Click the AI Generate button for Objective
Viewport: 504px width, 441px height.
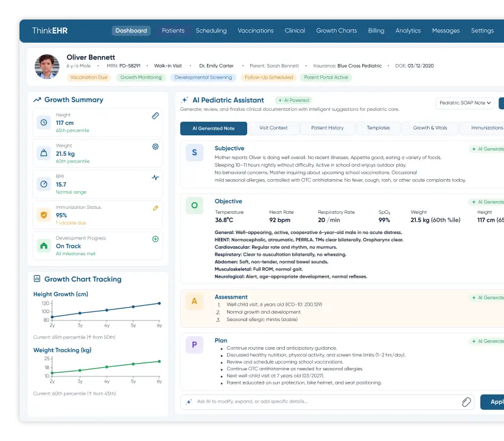486,202
